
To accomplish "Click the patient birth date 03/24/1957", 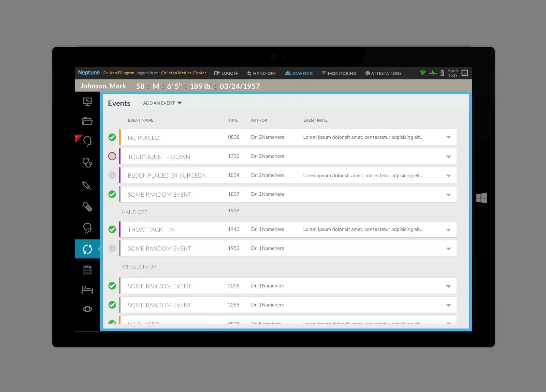I will coord(240,86).
